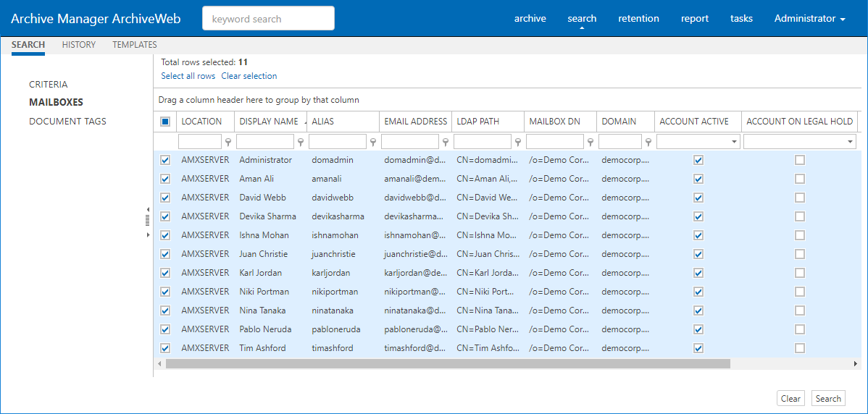The height and width of the screenshot is (414, 868).
Task: Click the Clear selection link
Action: [x=249, y=76]
